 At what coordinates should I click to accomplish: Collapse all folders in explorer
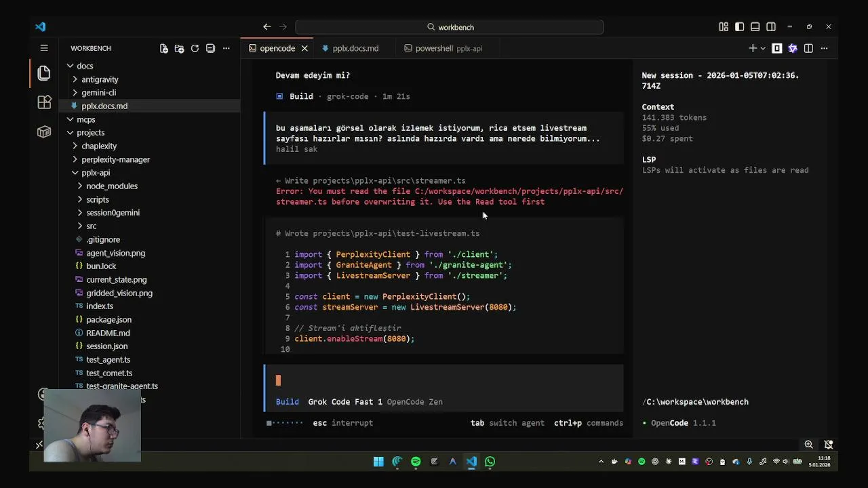pos(210,48)
